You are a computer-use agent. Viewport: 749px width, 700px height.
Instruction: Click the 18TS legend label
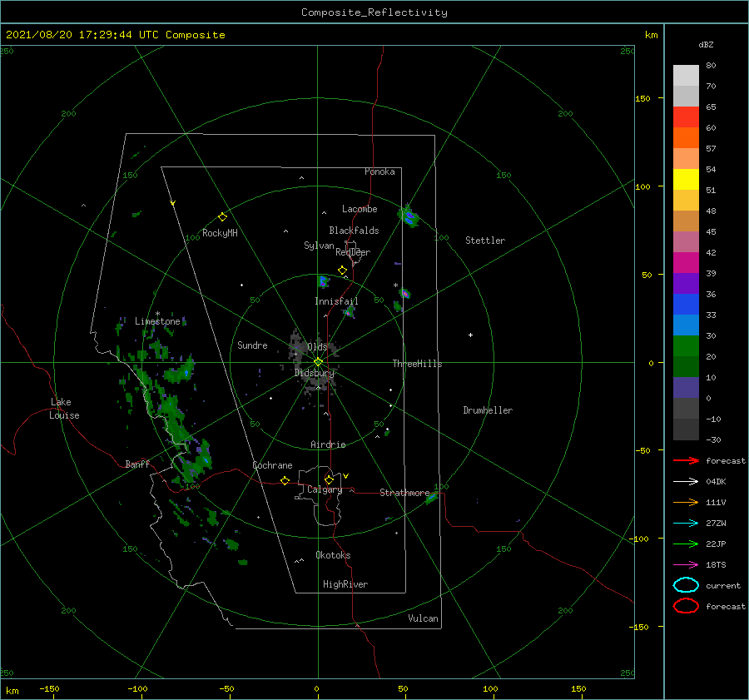(x=716, y=565)
